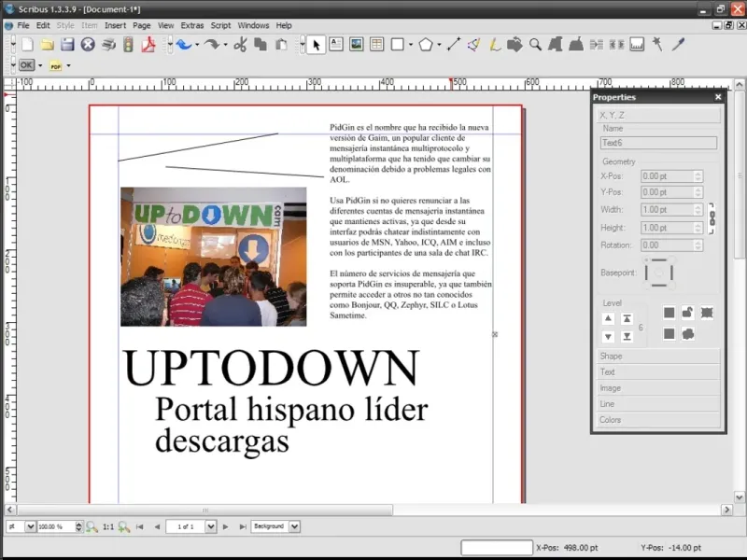Click the Name field containing Text6
The image size is (747, 560).
[x=658, y=144]
